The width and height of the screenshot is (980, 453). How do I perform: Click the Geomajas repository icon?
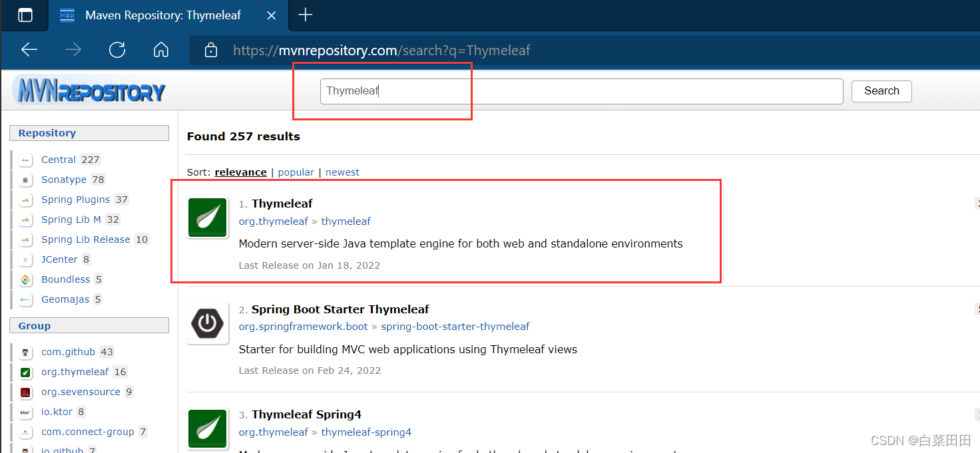(26, 299)
